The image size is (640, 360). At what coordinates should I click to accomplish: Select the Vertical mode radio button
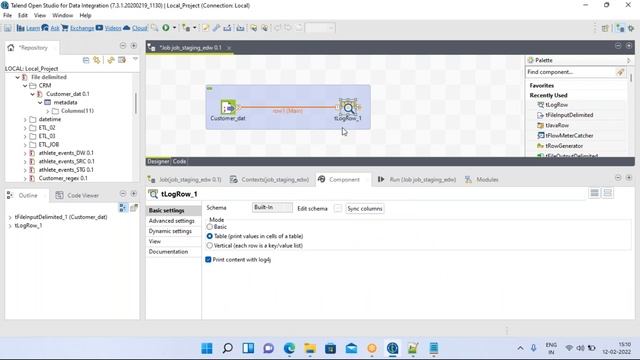pyautogui.click(x=210, y=246)
